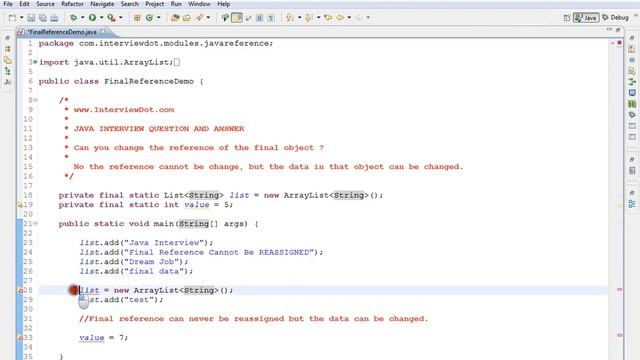
Task: Click the error marker on line 33
Action: (20, 338)
